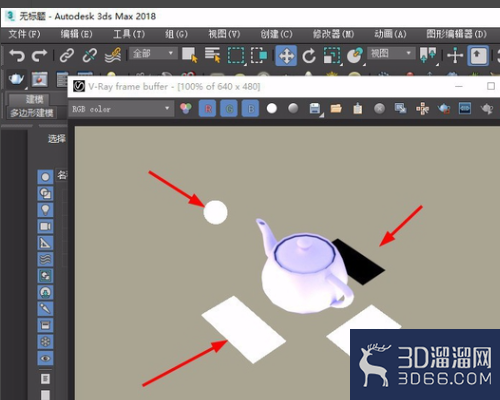
Task: Click Link VFB to PDPlayer icon
Action: pos(465,108)
